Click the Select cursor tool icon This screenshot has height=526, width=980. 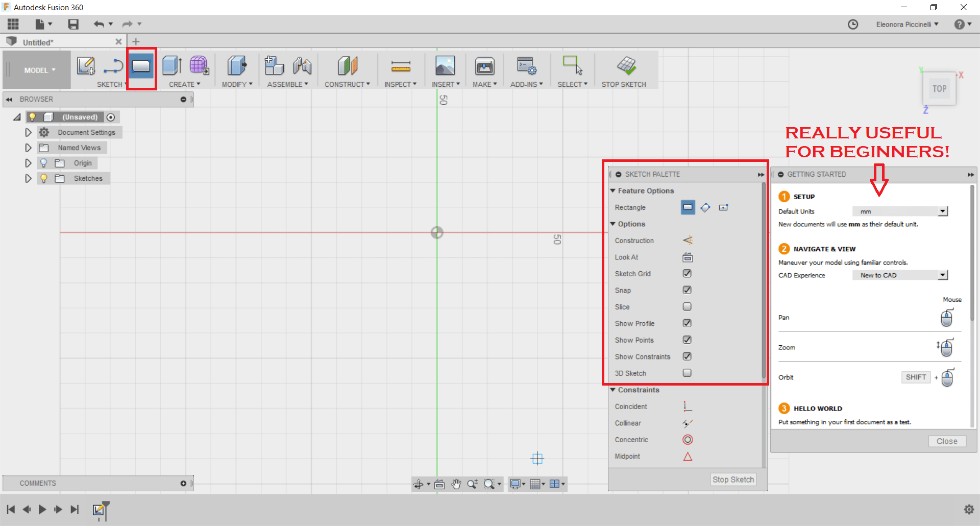coord(572,65)
